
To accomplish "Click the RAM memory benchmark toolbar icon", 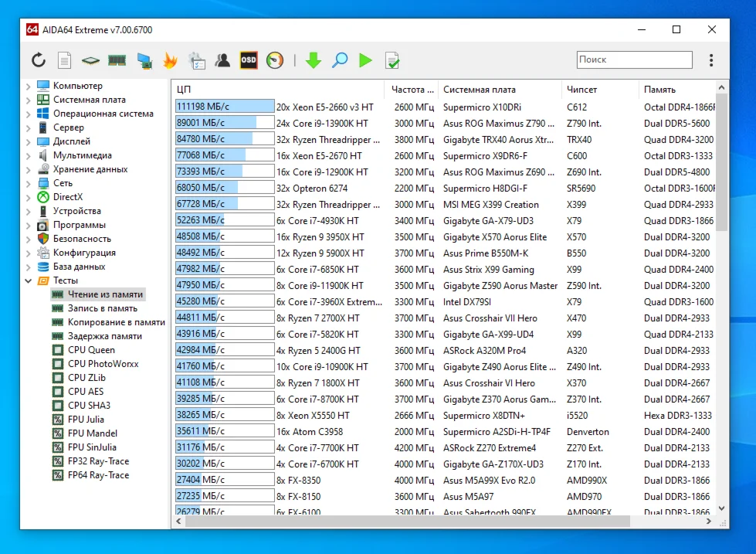I will [117, 60].
